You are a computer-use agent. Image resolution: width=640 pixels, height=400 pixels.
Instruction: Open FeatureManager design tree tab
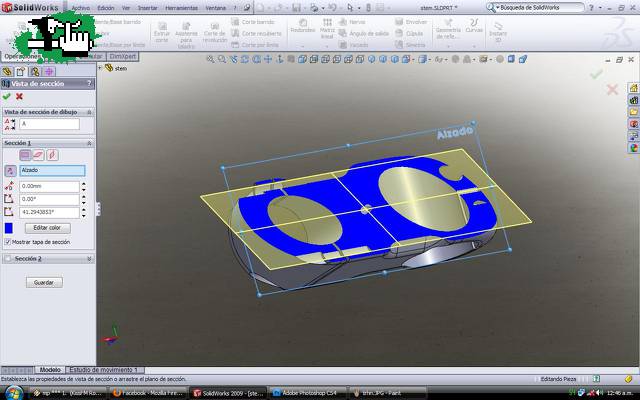(x=7, y=72)
